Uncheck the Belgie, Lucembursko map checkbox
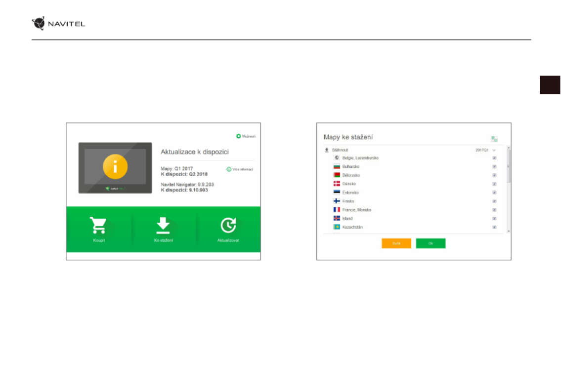 coord(494,158)
